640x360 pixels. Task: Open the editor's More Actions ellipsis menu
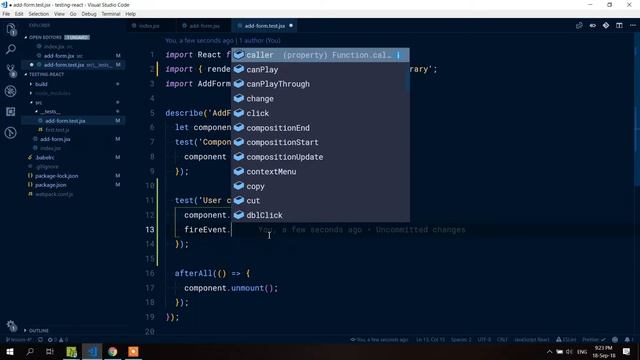[x=633, y=25]
